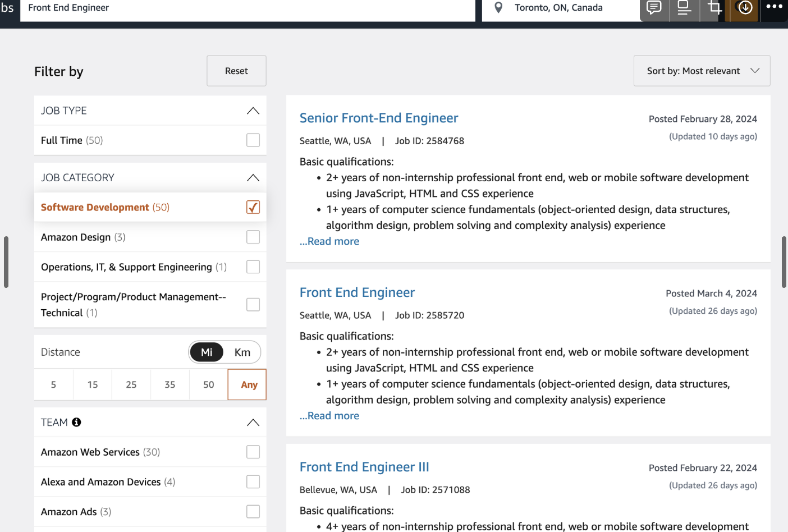
Task: Open the three-dots more options menu
Action: click(x=774, y=7)
